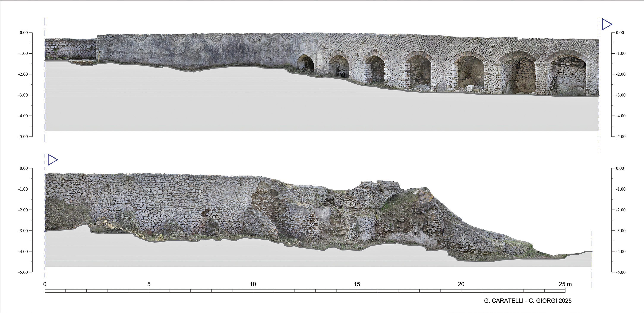Select the leftmost dark arched niche
This screenshot has width=644, height=313.
pyautogui.click(x=305, y=63)
